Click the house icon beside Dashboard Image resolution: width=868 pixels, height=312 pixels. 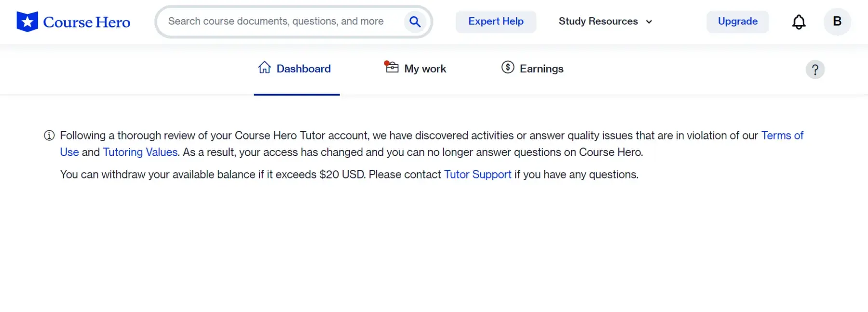(x=264, y=68)
